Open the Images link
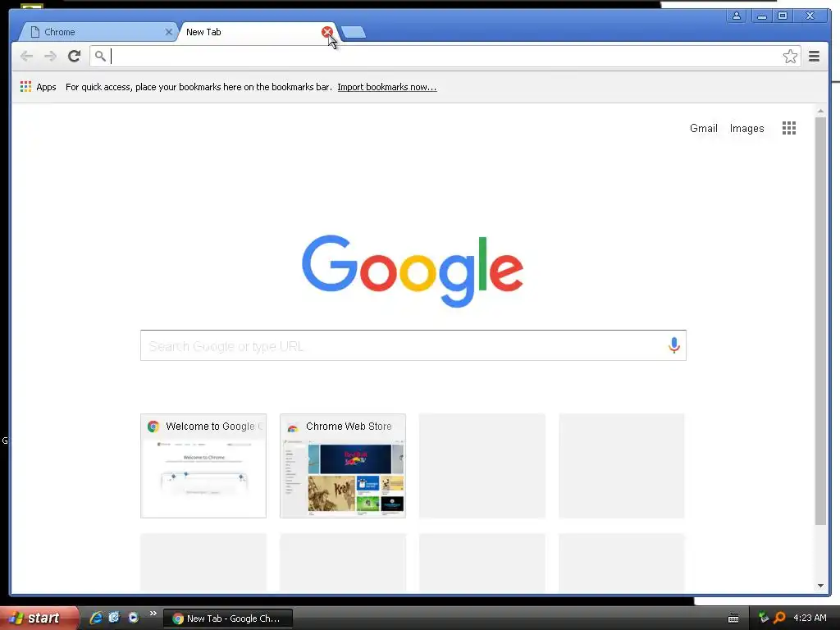840x630 pixels. click(x=746, y=129)
